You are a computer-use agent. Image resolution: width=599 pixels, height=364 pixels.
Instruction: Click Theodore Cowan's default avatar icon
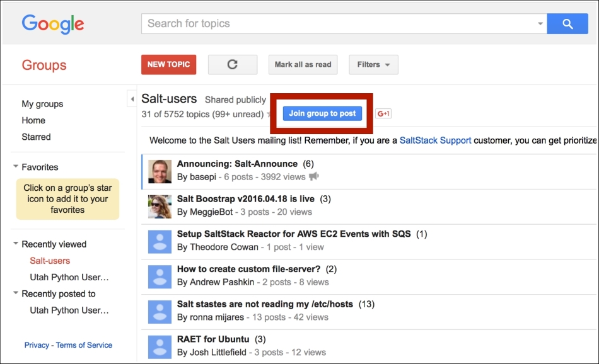click(x=160, y=242)
